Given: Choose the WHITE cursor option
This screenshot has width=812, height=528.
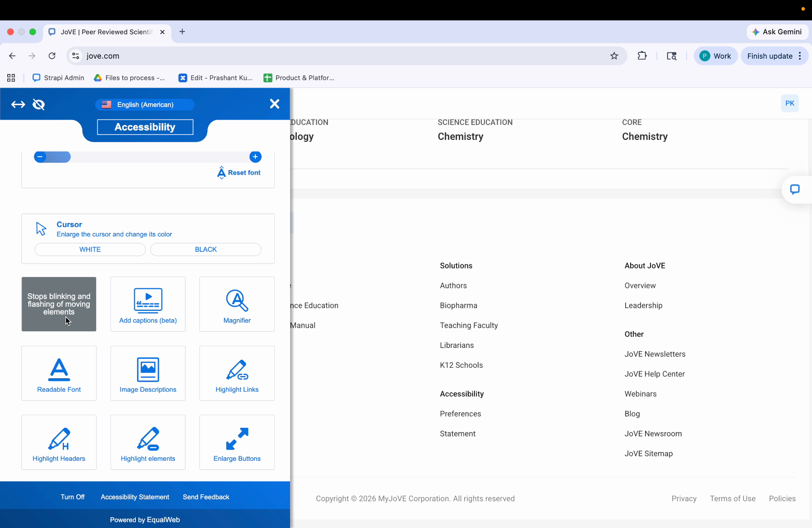Looking at the screenshot, I should click(x=90, y=250).
